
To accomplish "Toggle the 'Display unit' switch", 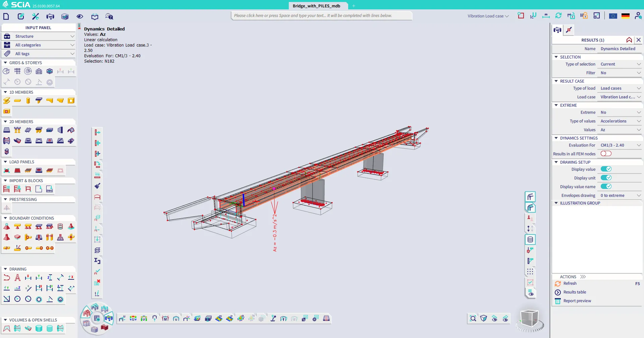I will point(606,178).
